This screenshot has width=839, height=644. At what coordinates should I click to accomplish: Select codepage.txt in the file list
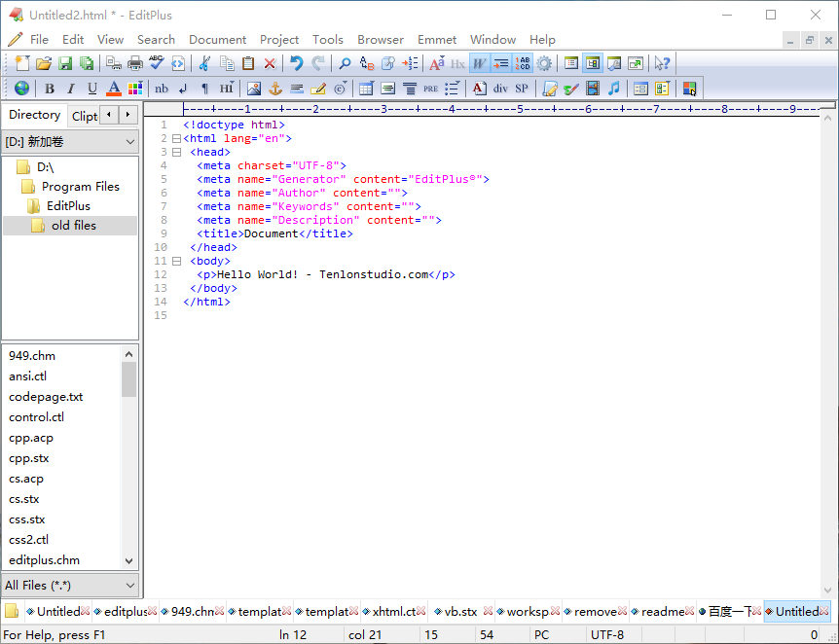pos(46,397)
